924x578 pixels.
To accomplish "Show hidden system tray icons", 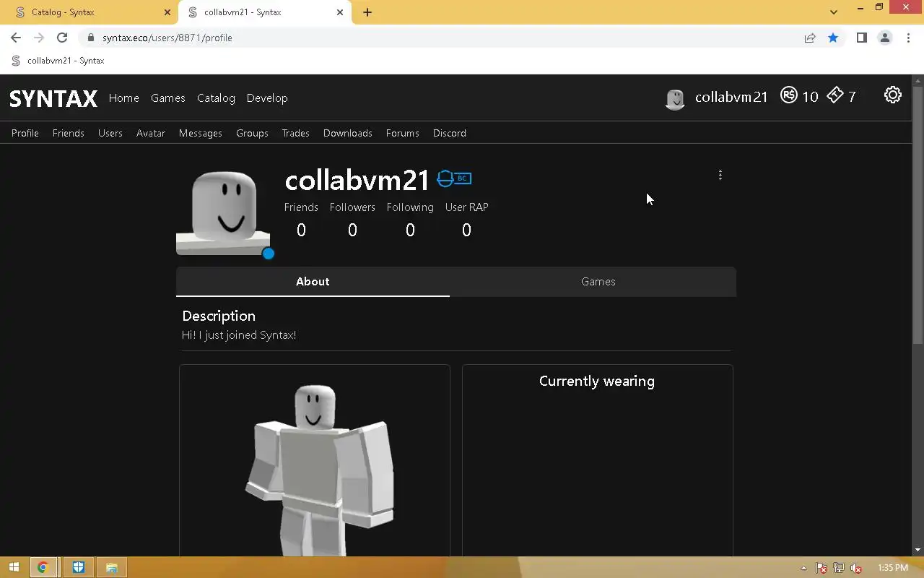I will pyautogui.click(x=803, y=568).
